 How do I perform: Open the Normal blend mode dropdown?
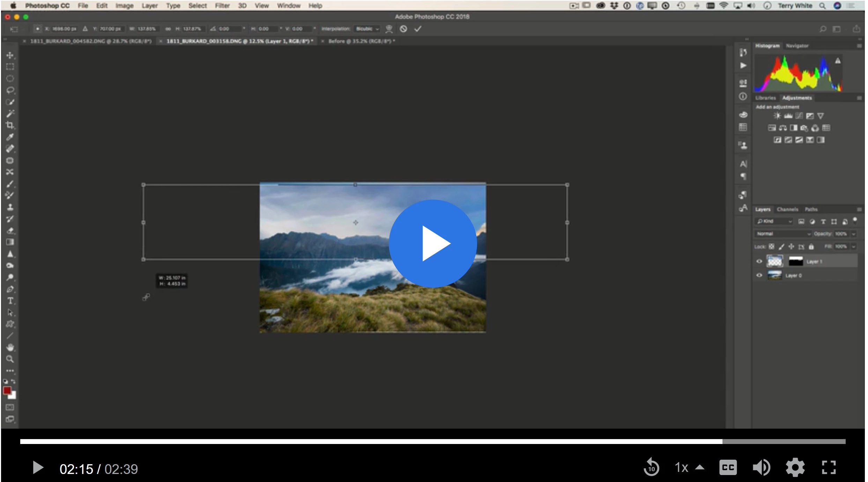tap(783, 234)
